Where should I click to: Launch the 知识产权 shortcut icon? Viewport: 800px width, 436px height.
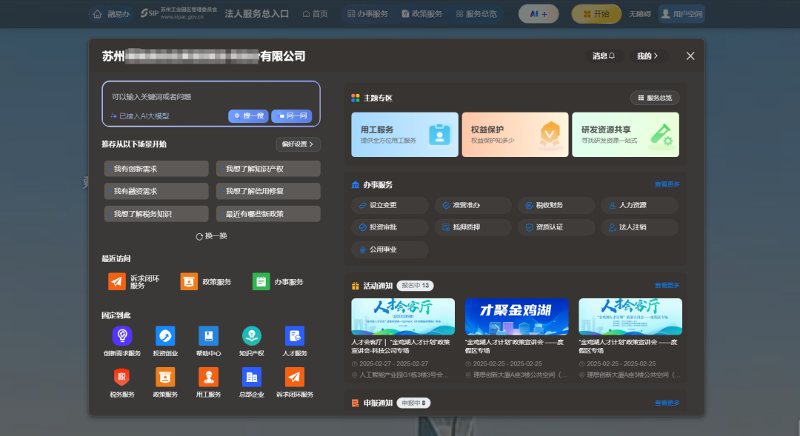251,337
